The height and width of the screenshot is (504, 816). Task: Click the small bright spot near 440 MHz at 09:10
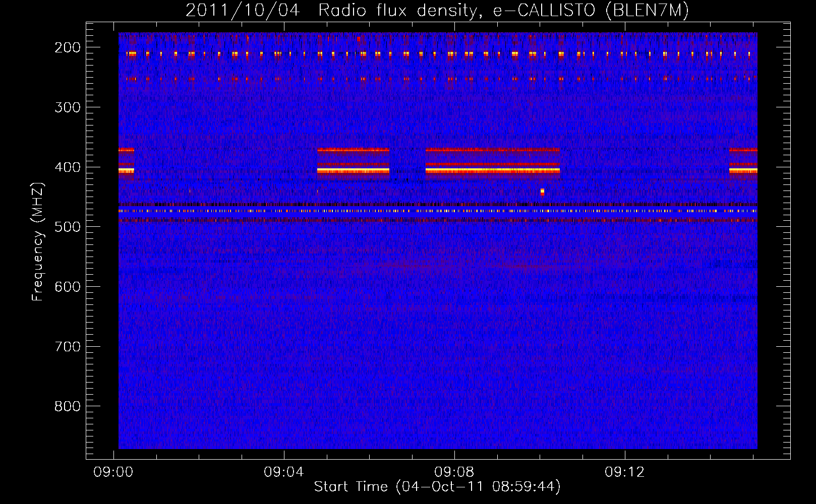(542, 192)
